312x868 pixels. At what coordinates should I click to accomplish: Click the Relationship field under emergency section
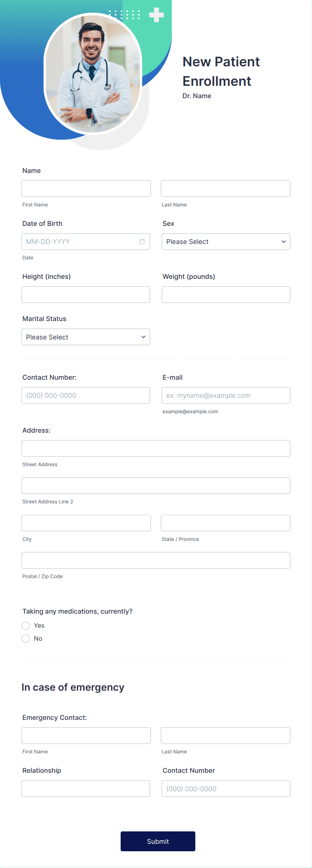[86, 789]
